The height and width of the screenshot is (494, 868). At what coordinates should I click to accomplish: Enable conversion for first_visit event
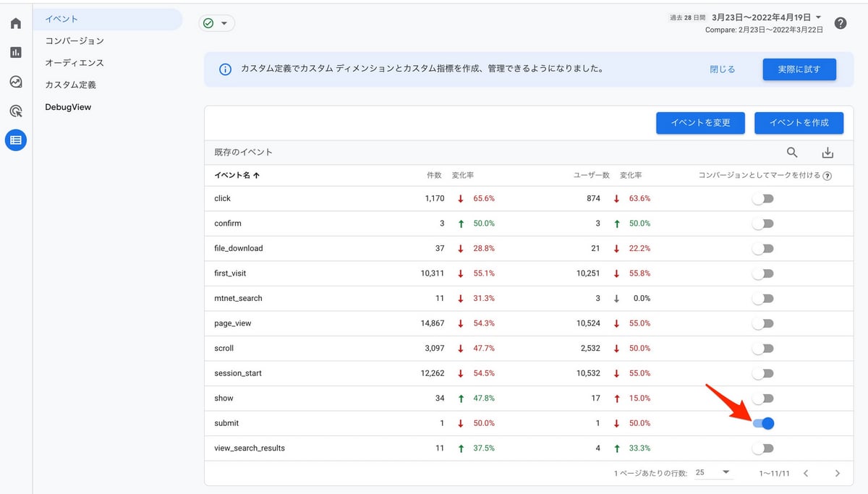(x=763, y=273)
